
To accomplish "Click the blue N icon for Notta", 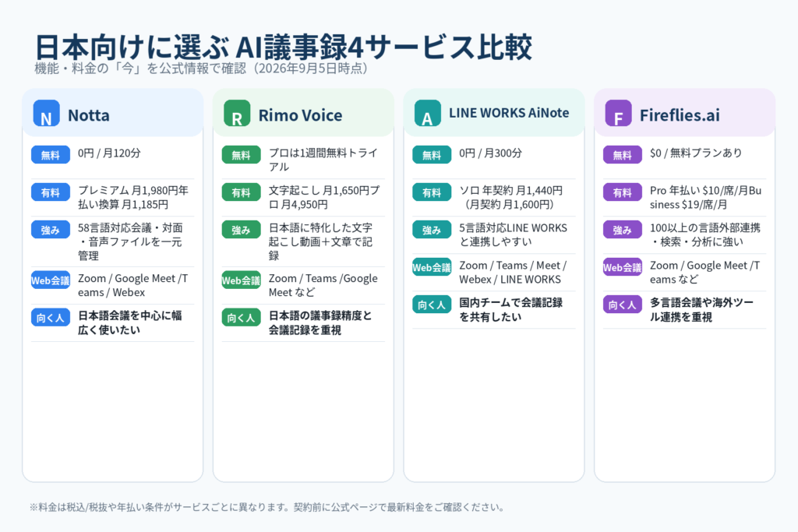I will coord(46,113).
